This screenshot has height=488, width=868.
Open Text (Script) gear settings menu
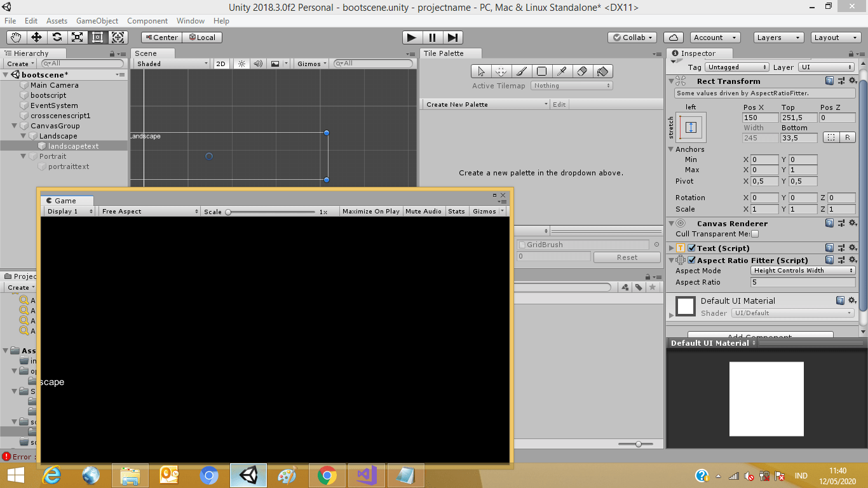[852, 248]
